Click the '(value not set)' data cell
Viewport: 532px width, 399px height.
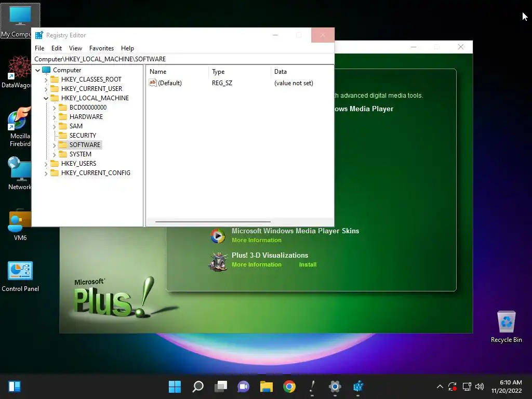tap(294, 83)
